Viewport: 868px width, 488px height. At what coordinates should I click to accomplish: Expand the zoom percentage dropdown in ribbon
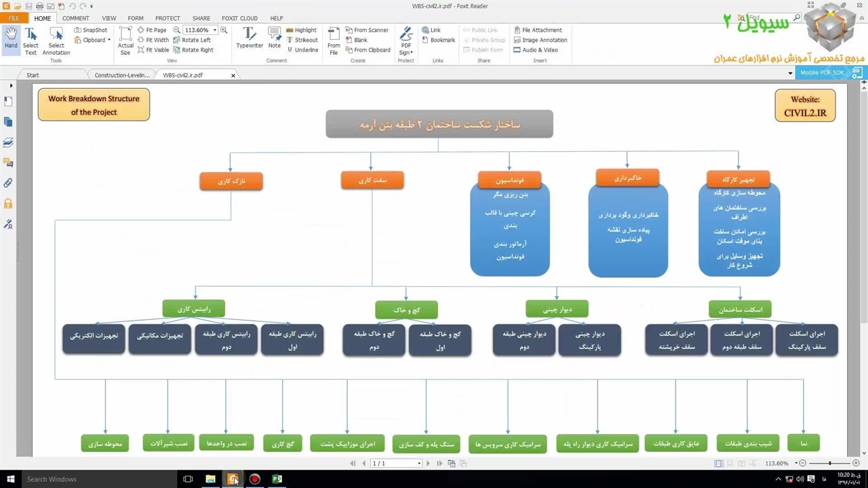click(x=215, y=30)
